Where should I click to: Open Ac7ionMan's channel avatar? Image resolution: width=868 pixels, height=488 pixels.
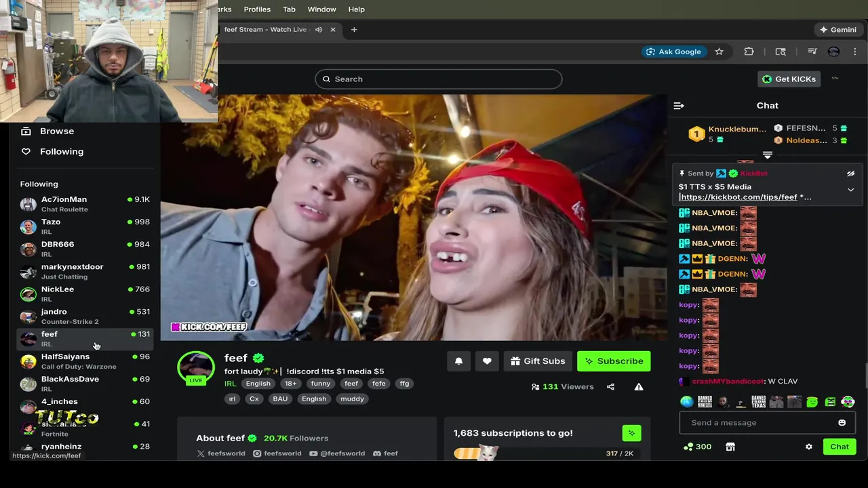coord(28,204)
